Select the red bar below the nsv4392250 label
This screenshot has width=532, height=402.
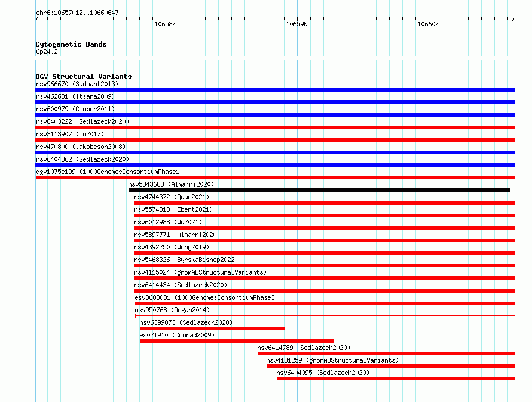click(x=325, y=253)
